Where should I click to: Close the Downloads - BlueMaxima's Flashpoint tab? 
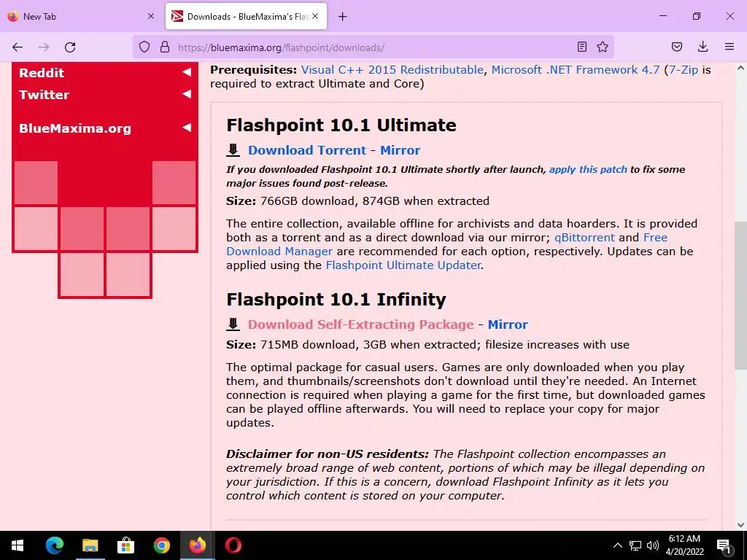click(315, 16)
